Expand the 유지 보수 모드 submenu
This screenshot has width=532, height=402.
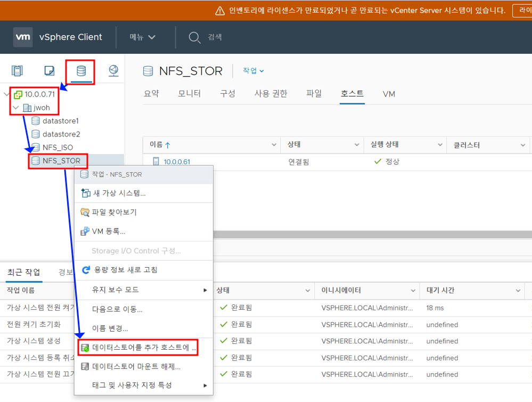tap(205, 290)
